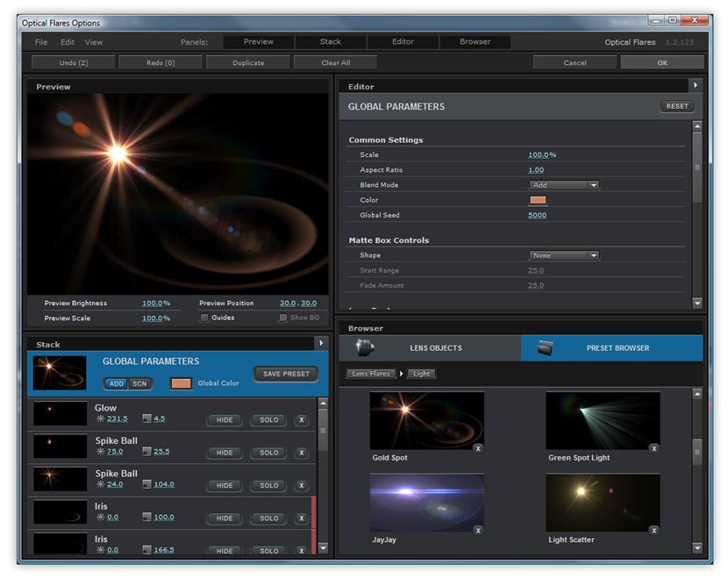Open the Blend Mode dropdown showing Add
The image size is (728, 586).
[x=564, y=184]
